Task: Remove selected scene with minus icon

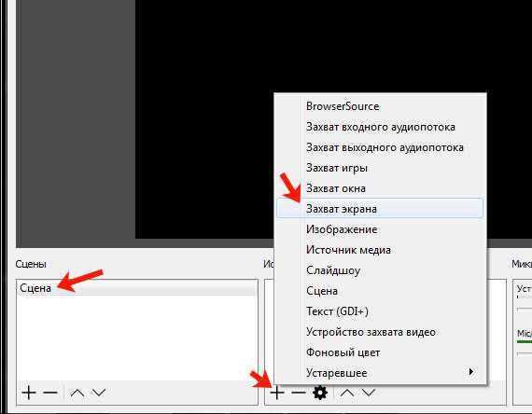Action: [x=50, y=393]
